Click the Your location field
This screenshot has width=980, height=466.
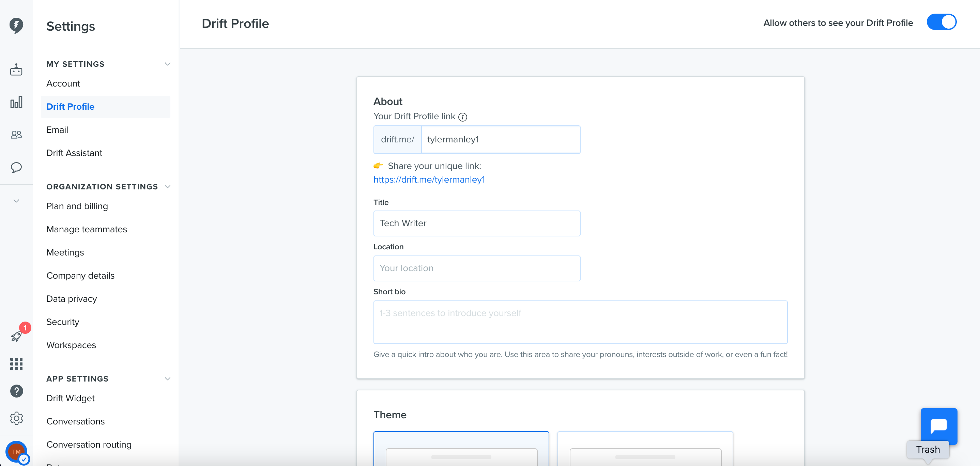[x=477, y=268]
